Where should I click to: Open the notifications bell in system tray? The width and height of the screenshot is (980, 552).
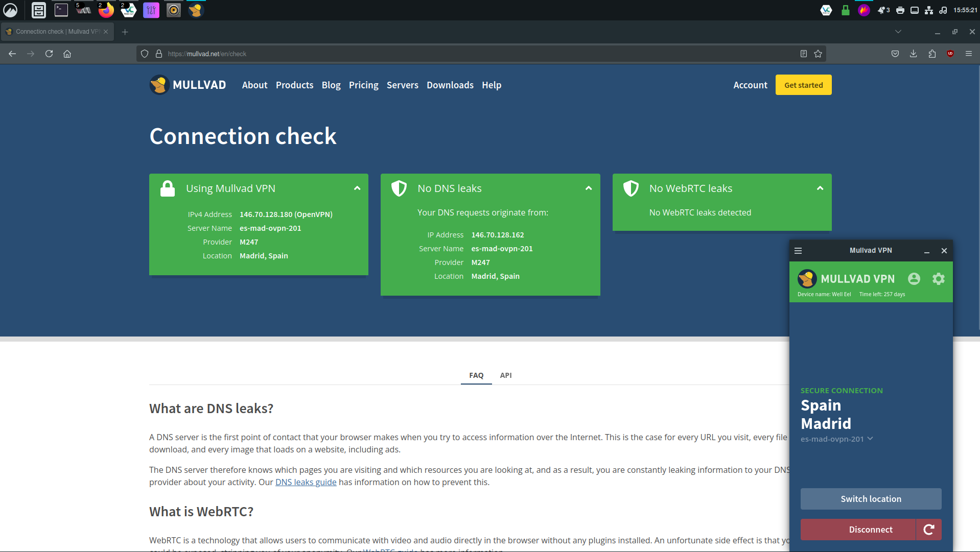[883, 10]
